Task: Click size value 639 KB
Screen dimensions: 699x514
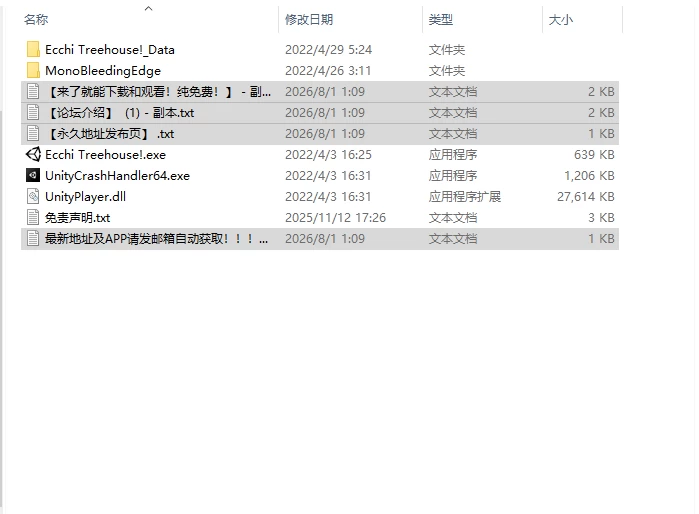Action: coord(594,155)
